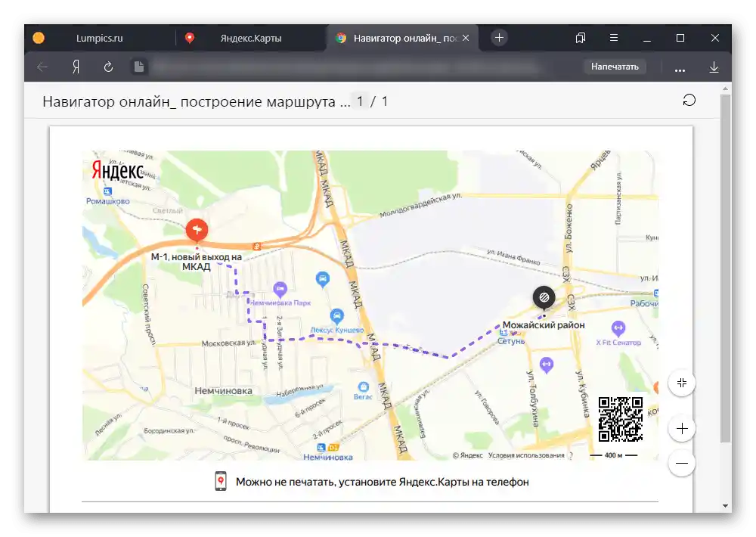Click the document icon in address bar
This screenshot has width=756, height=537.
pos(139,67)
